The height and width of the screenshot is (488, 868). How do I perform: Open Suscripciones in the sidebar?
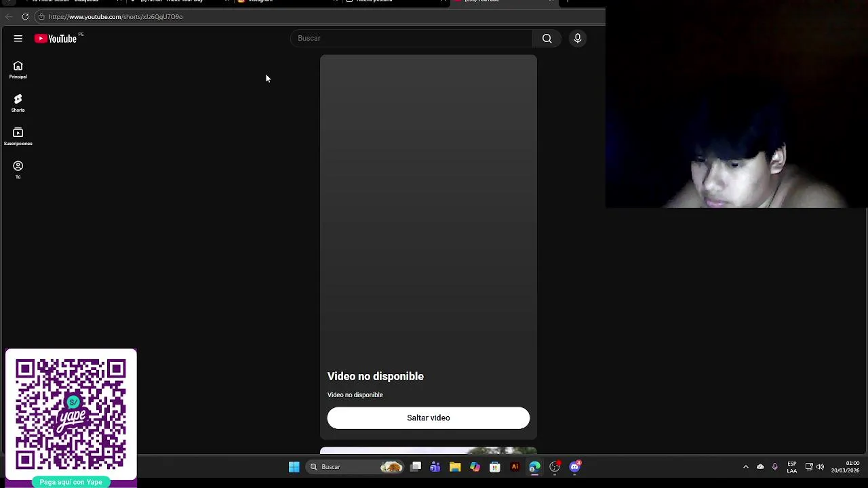[x=18, y=136]
